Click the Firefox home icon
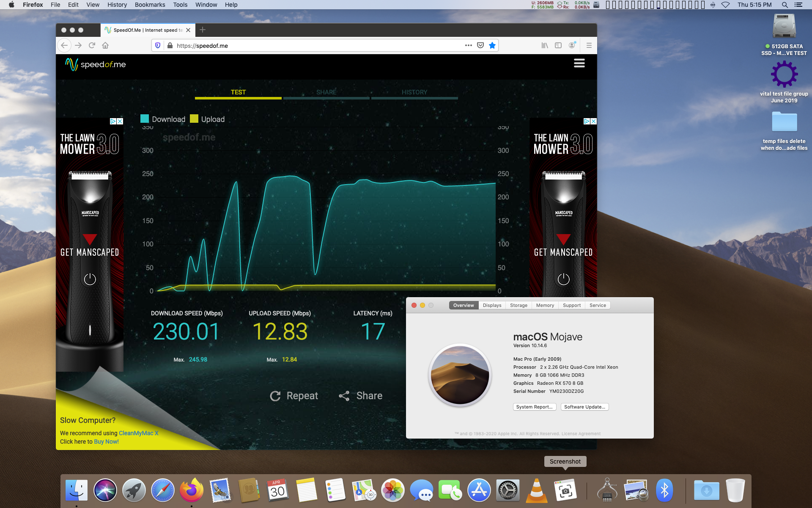The image size is (812, 508). click(105, 45)
